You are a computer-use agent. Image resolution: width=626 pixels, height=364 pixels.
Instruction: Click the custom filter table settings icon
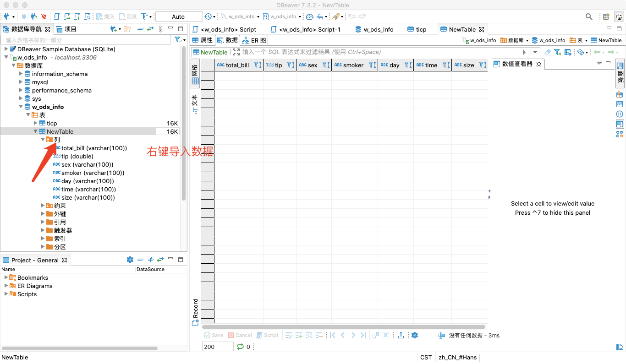(x=568, y=52)
